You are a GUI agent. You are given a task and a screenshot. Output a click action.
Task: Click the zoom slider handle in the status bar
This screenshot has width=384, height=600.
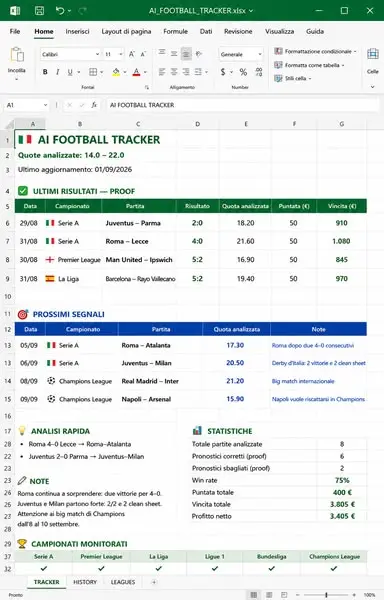tap(326, 595)
